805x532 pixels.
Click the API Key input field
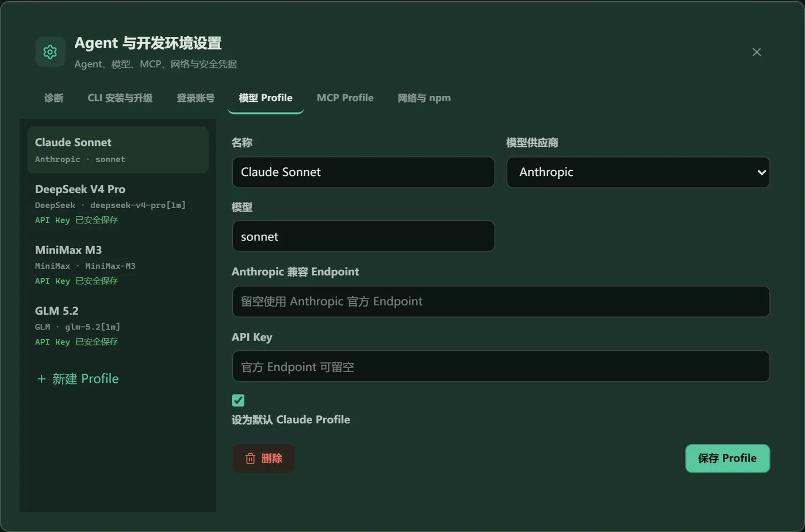tap(501, 366)
